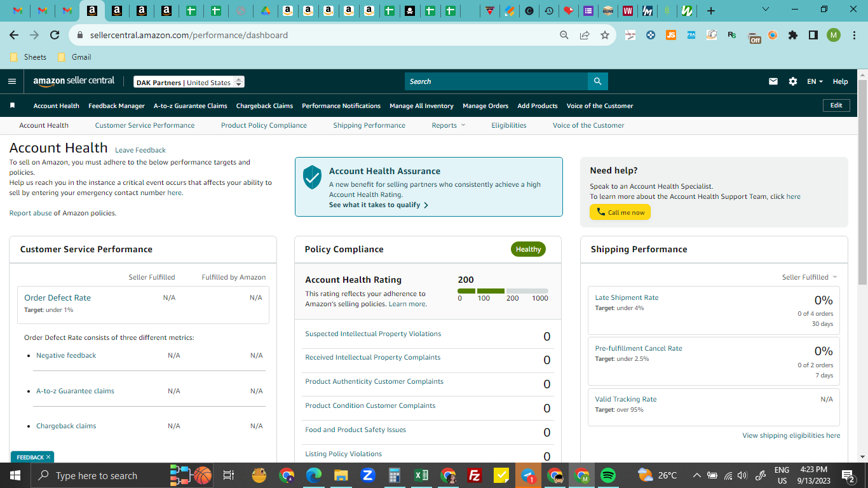This screenshot has width=868, height=488.
Task: Click the Call me now button
Action: click(620, 212)
